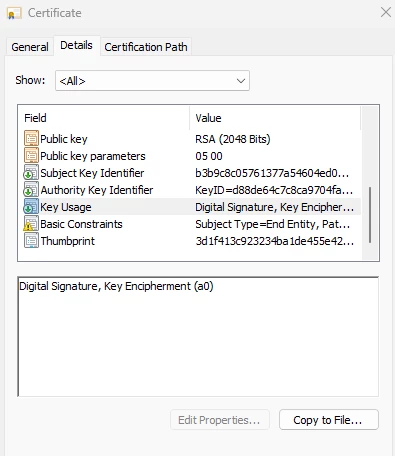Click the Show: label
This screenshot has width=395, height=456.
(x=30, y=80)
